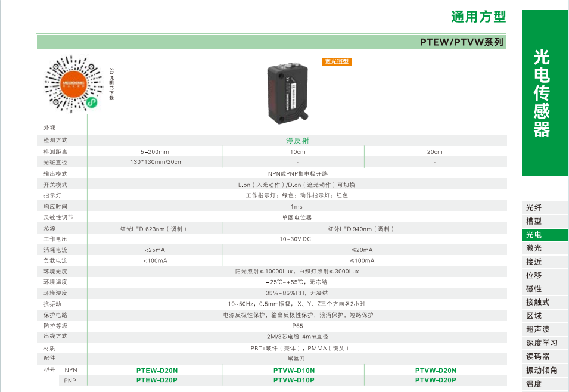Open the 读码器 category
The height and width of the screenshot is (392, 569).
pyautogui.click(x=537, y=356)
